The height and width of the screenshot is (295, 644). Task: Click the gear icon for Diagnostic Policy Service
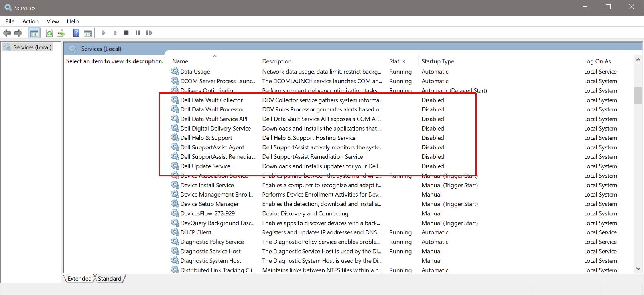[x=175, y=242]
